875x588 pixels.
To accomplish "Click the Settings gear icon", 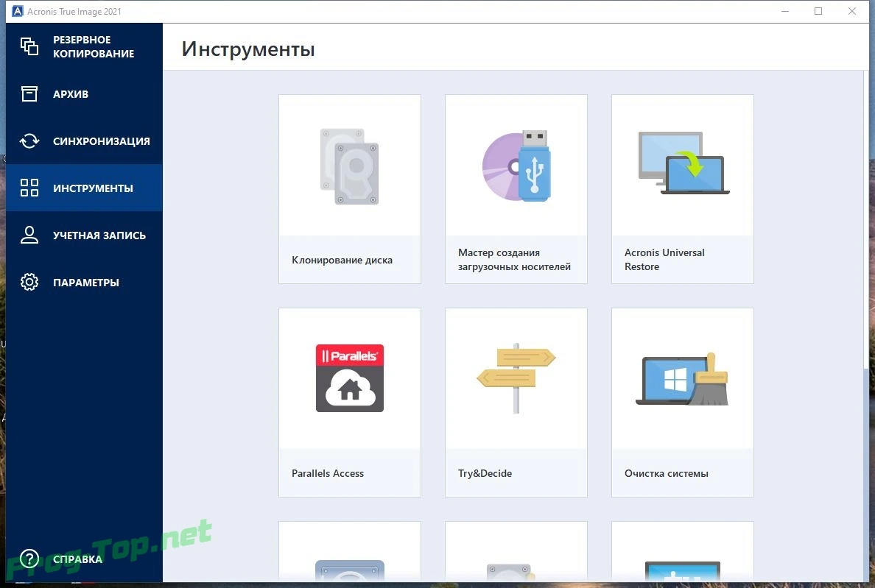I will pos(29,282).
